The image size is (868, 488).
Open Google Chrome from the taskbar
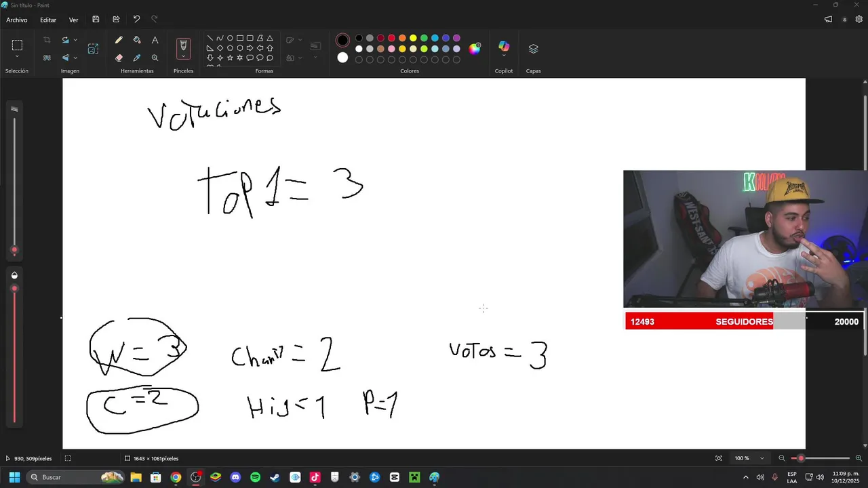click(x=176, y=477)
